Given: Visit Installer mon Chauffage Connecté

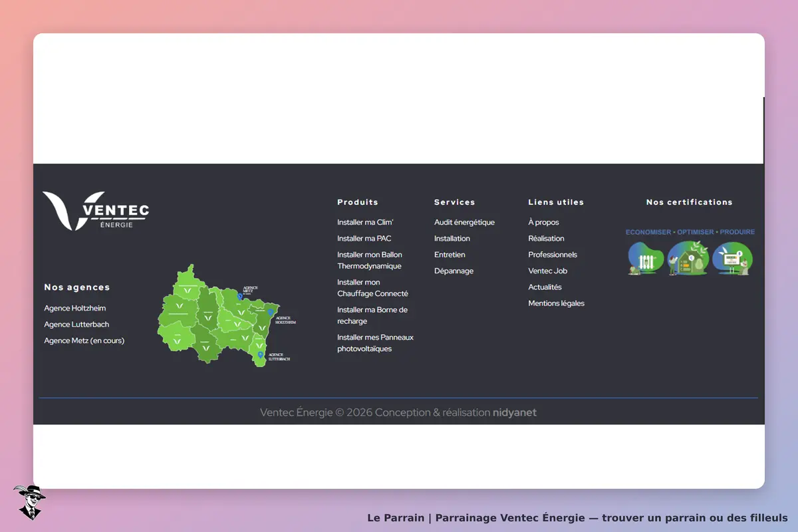Looking at the screenshot, I should tap(372, 288).
